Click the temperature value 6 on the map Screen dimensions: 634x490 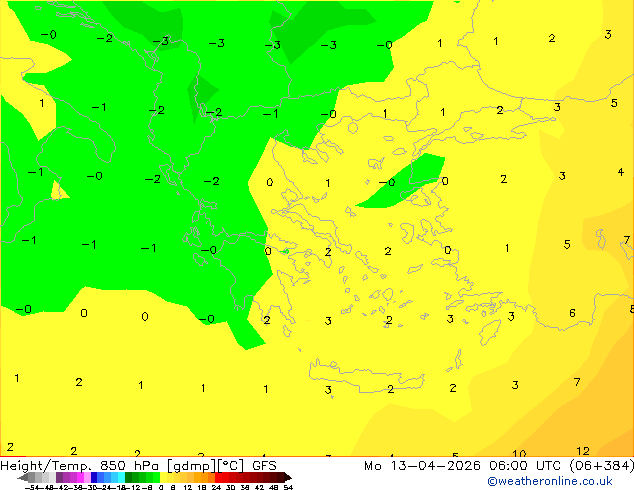coord(572,313)
